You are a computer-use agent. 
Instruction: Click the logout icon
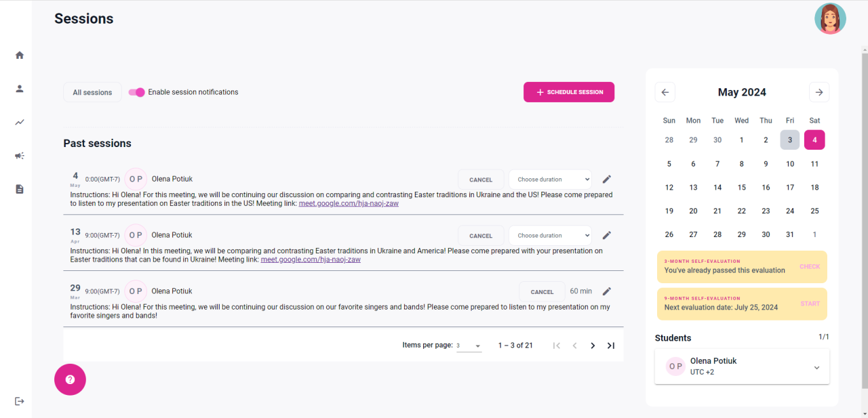pyautogui.click(x=20, y=401)
